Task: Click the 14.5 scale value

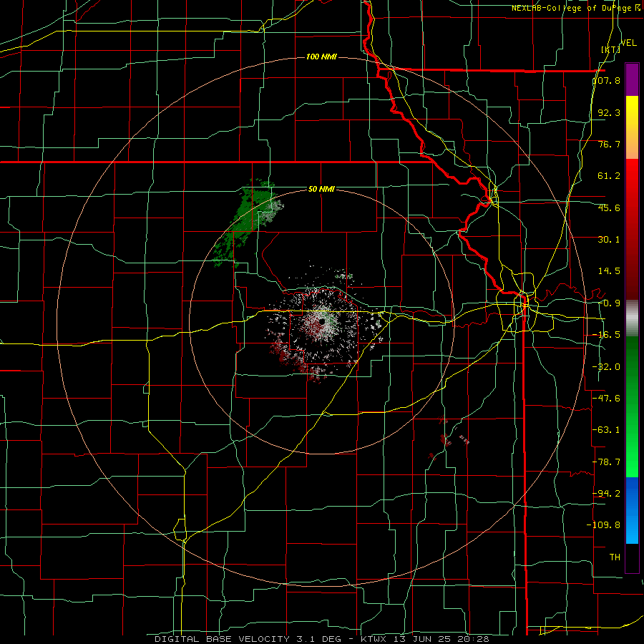Action: 609,271
